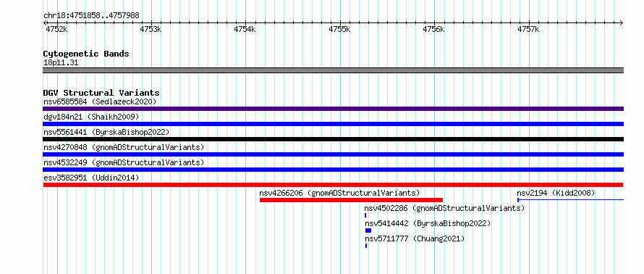The height and width of the screenshot is (274, 644).
Task: Click the right arrowhead of the ruler
Action: (x=622, y=22)
